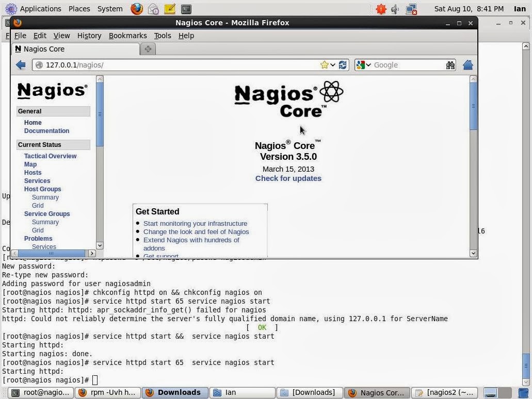Open a new tab with plus button
The image size is (532, 399).
[148, 49]
